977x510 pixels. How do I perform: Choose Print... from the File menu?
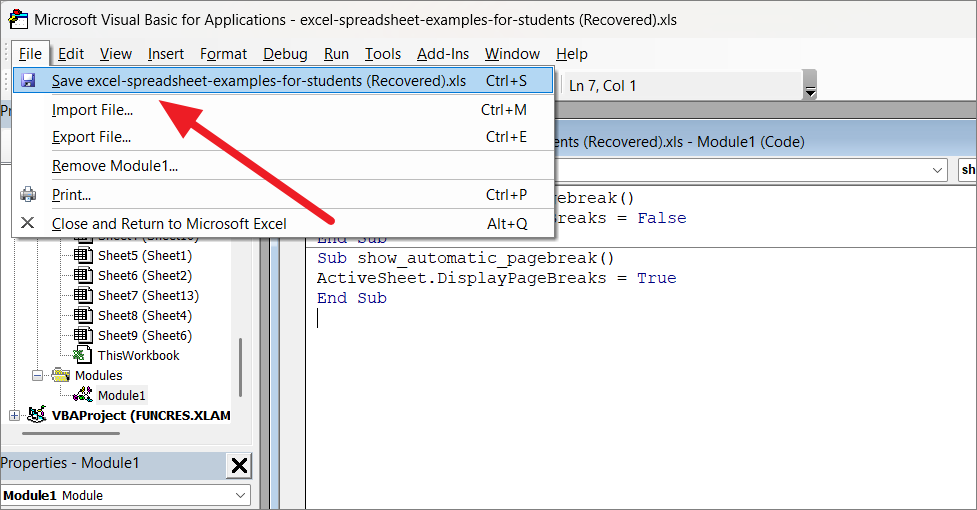[x=283, y=195]
